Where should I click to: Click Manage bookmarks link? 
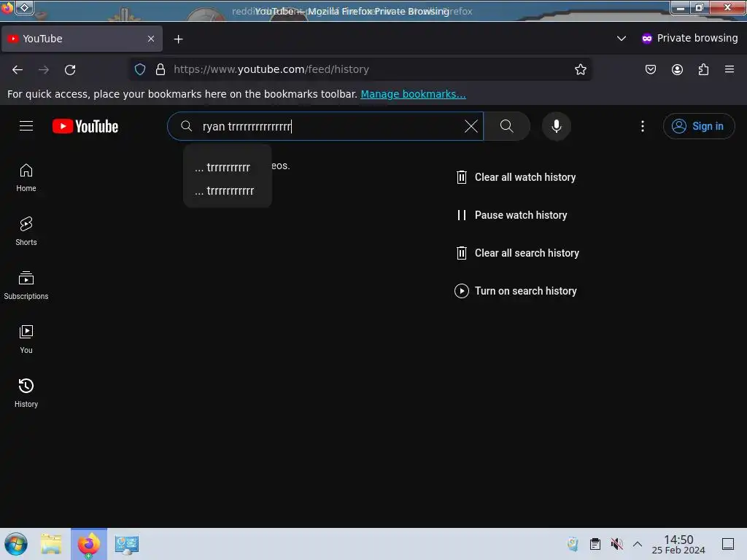[x=413, y=94]
